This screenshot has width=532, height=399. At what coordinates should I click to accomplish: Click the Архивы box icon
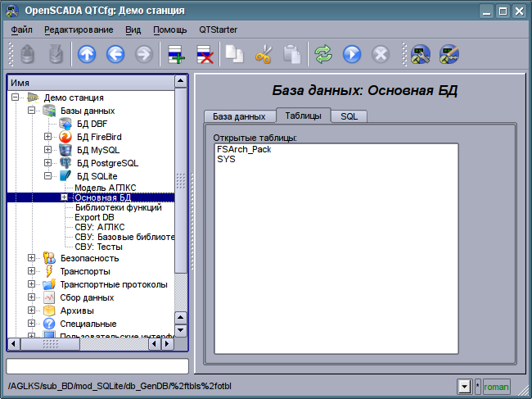point(49,311)
